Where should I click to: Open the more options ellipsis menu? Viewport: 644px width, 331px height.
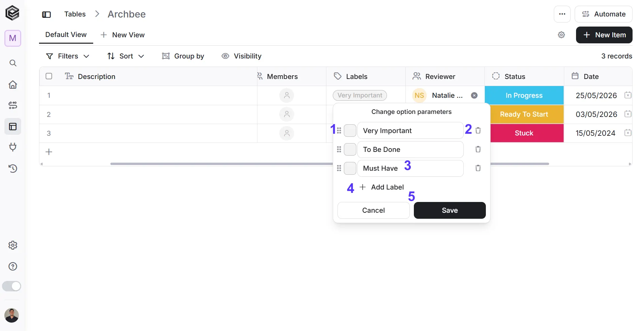click(x=562, y=14)
